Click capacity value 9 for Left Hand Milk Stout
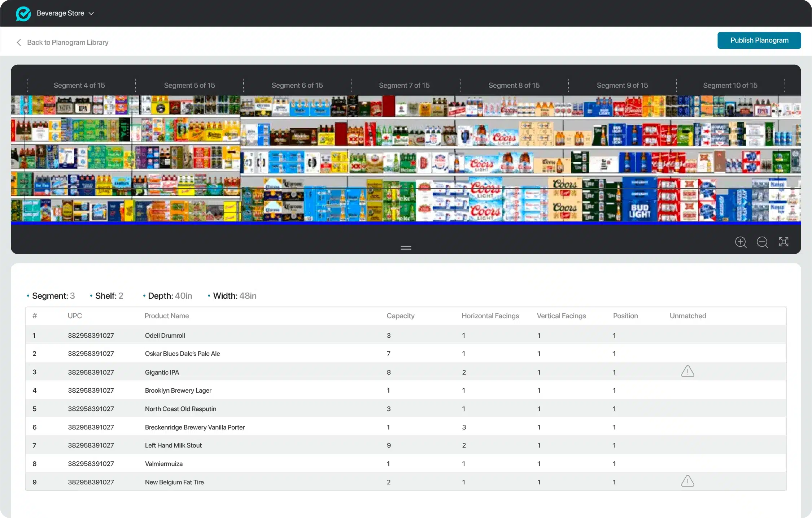 pos(389,445)
